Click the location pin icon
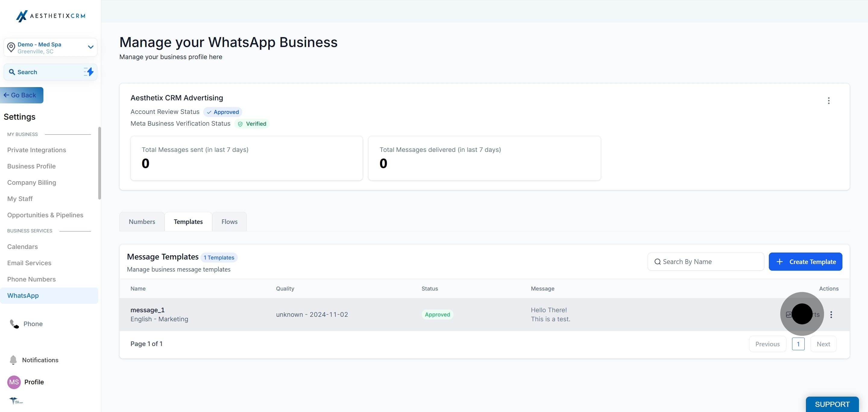Screen dimensions: 868x412 pyautogui.click(x=11, y=48)
